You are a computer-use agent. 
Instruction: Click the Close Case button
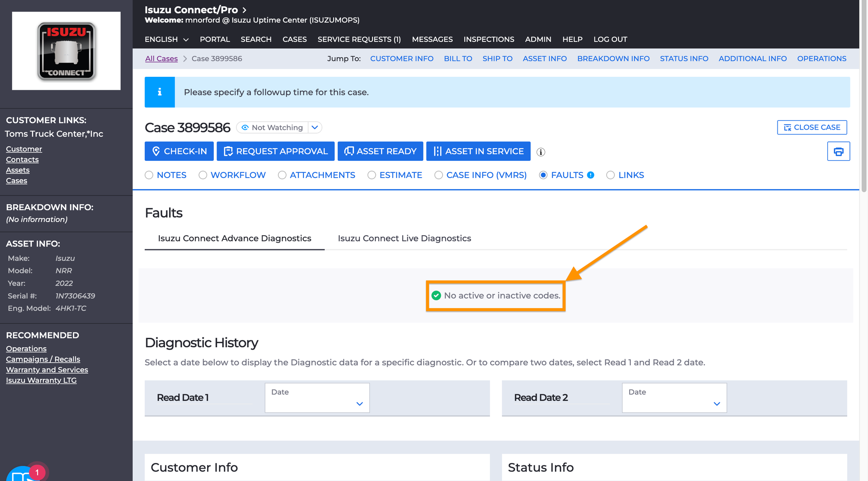pyautogui.click(x=812, y=127)
